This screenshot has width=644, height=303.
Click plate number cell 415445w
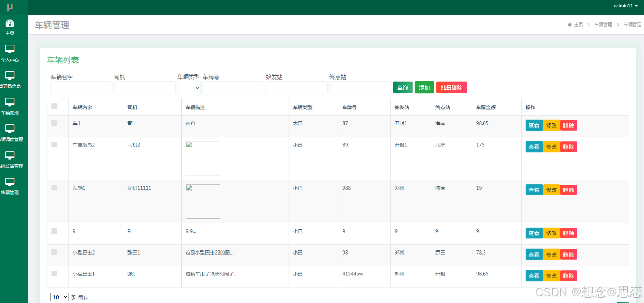(353, 274)
